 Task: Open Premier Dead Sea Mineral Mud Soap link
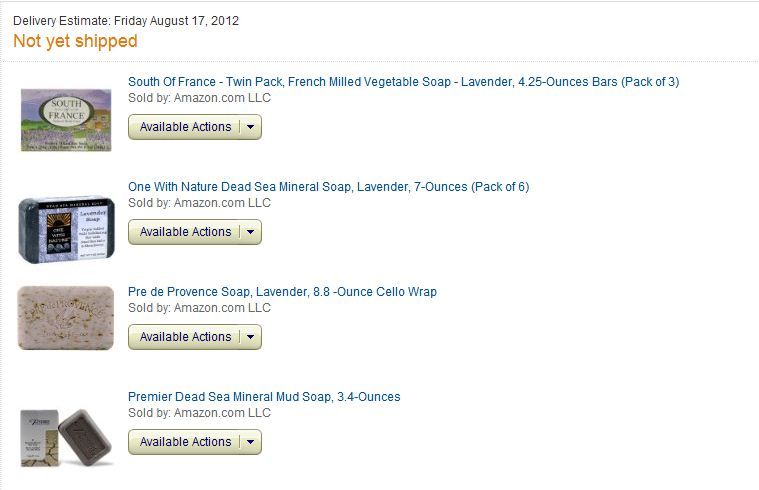click(264, 397)
